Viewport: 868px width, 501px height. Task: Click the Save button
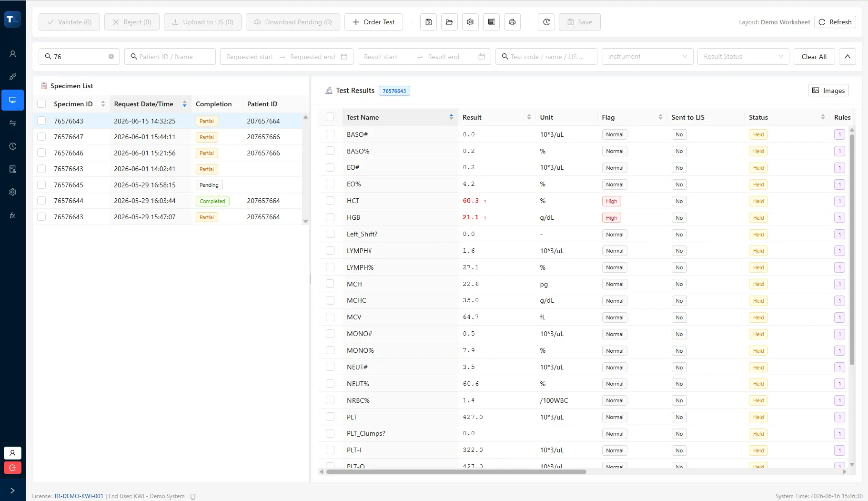[x=579, y=22]
